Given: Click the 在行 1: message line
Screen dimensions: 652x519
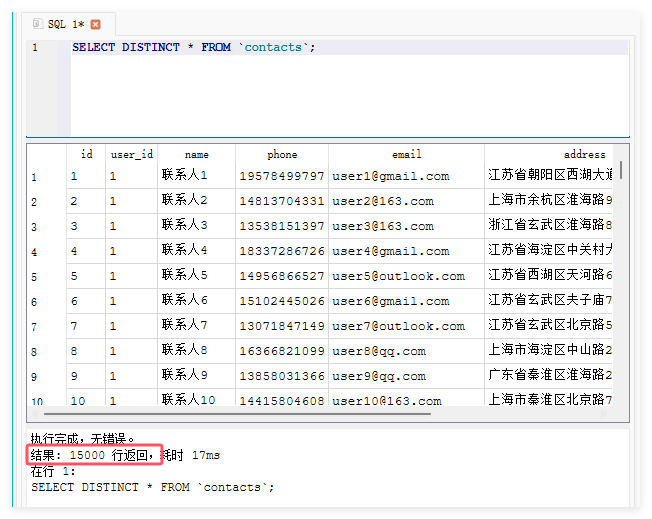Looking at the screenshot, I should click(x=53, y=471).
